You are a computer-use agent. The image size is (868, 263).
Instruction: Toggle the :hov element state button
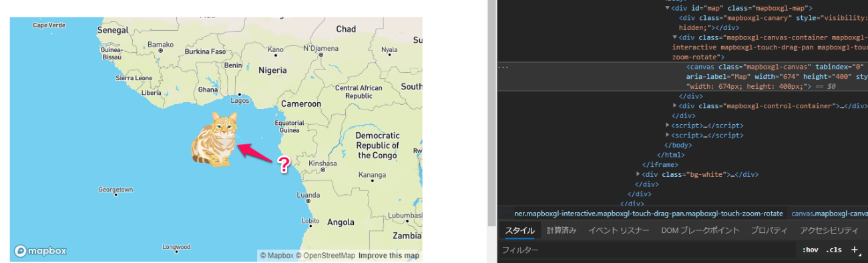[x=810, y=250]
